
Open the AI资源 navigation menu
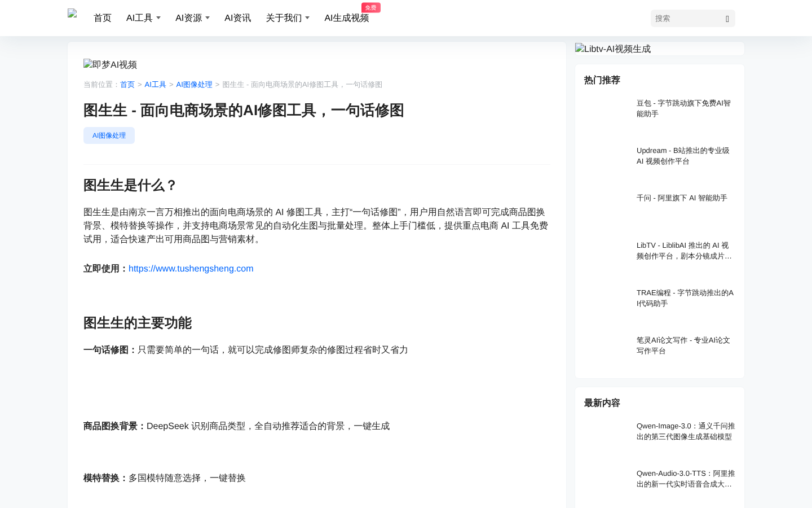click(188, 18)
